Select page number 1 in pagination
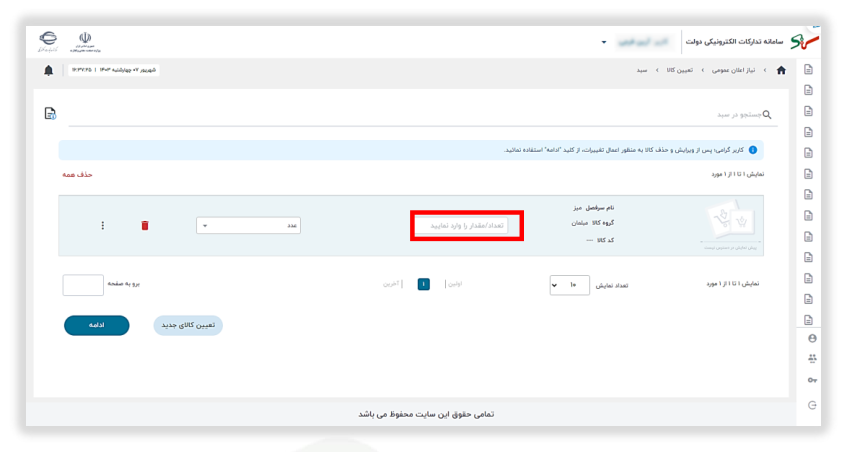This screenshot has width=847, height=452. pyautogui.click(x=424, y=284)
